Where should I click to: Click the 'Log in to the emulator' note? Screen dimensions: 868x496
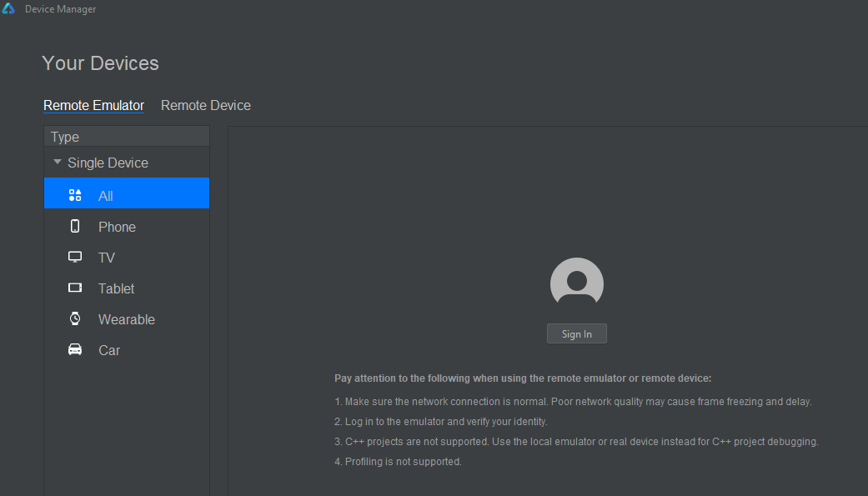440,421
